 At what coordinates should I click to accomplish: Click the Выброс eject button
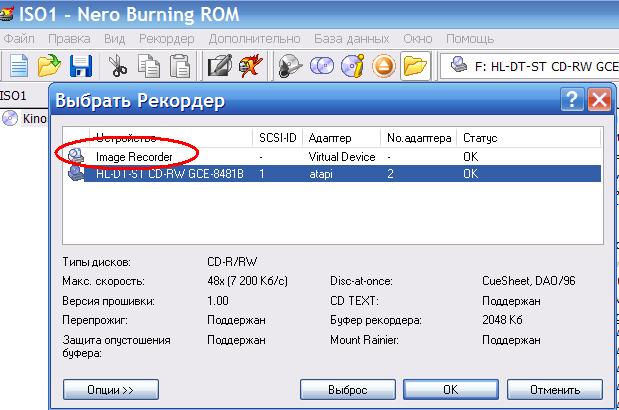pos(348,389)
